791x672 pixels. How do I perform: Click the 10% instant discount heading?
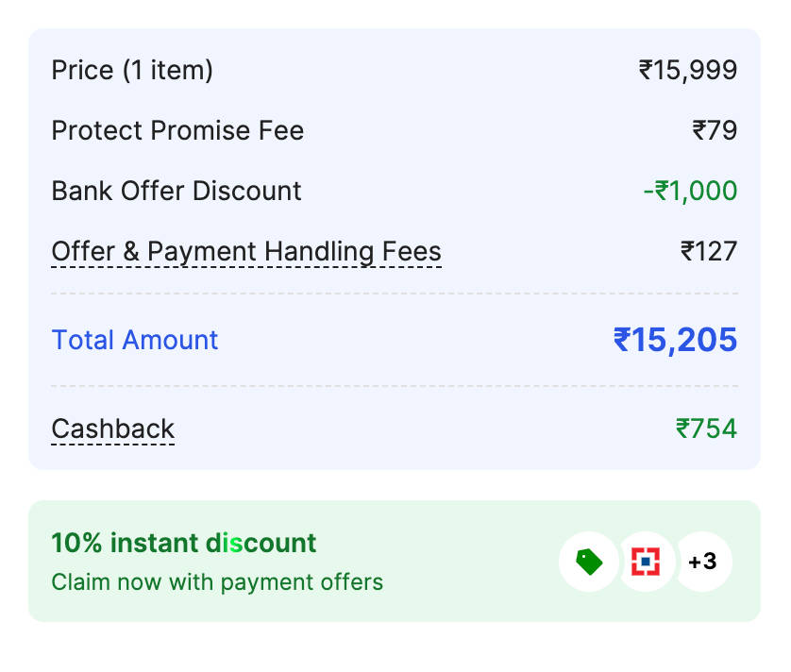184,543
